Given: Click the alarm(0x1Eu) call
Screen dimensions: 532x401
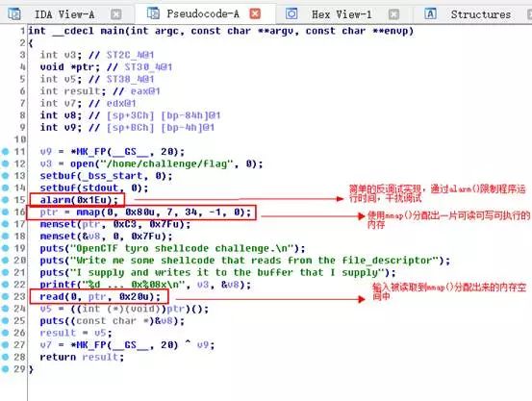Looking at the screenshot, I should pos(79,200).
